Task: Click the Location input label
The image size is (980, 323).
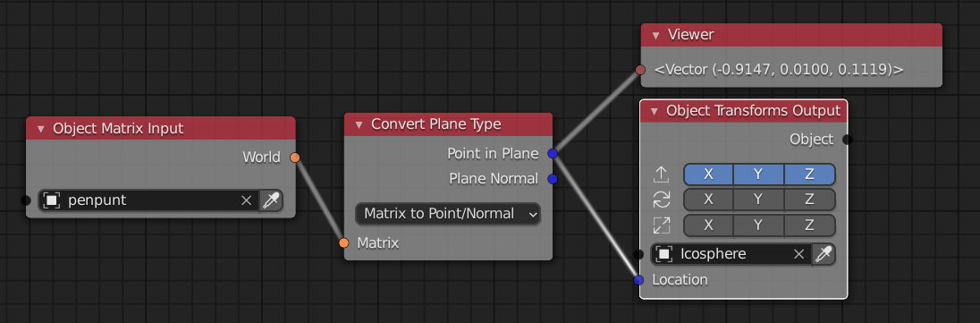Action: [680, 280]
